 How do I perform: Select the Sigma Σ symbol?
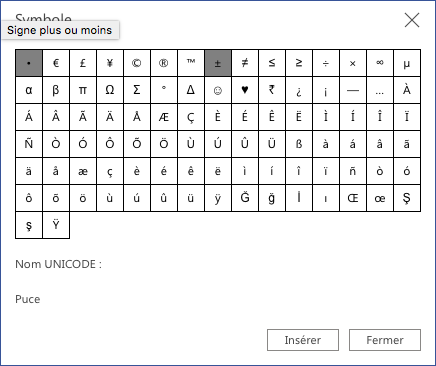pyautogui.click(x=137, y=90)
